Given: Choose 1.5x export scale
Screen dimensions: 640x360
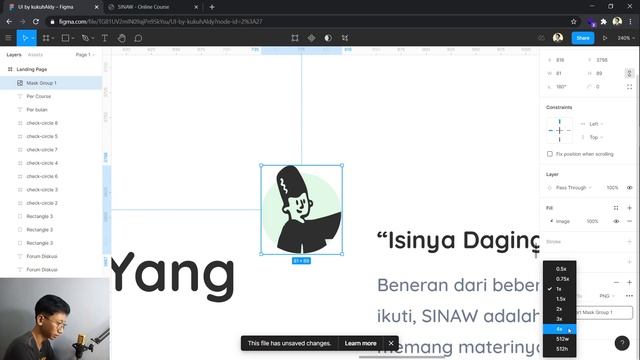Looking at the screenshot, I should (560, 299).
